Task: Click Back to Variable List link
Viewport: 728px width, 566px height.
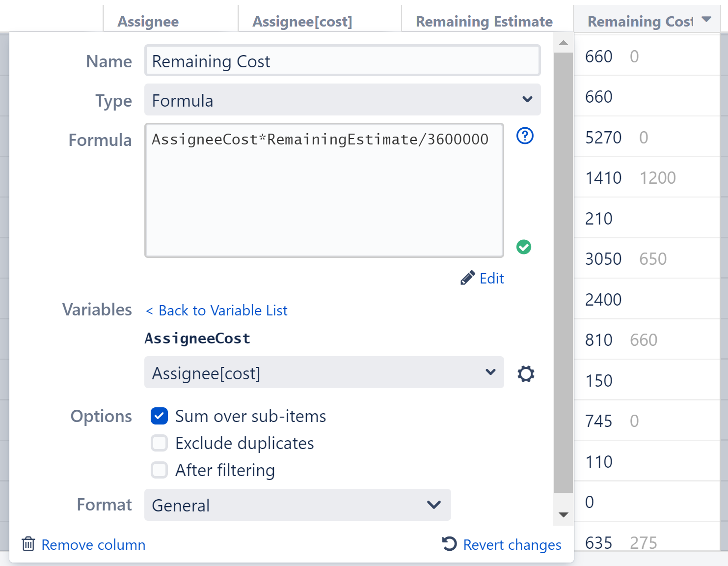Action: point(216,310)
